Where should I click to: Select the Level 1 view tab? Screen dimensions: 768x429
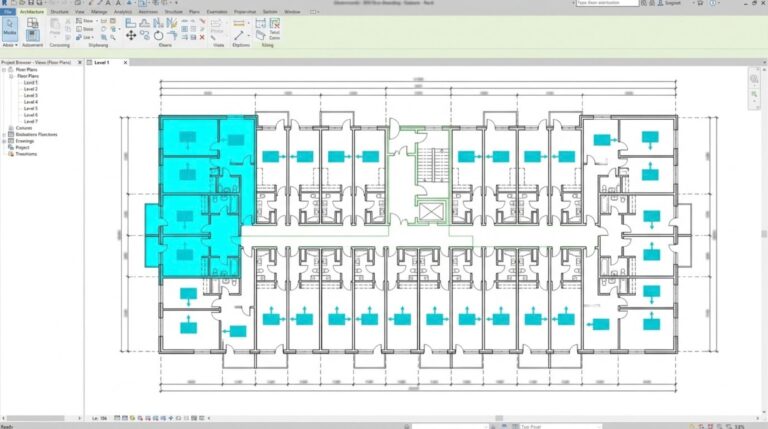[x=101, y=63]
